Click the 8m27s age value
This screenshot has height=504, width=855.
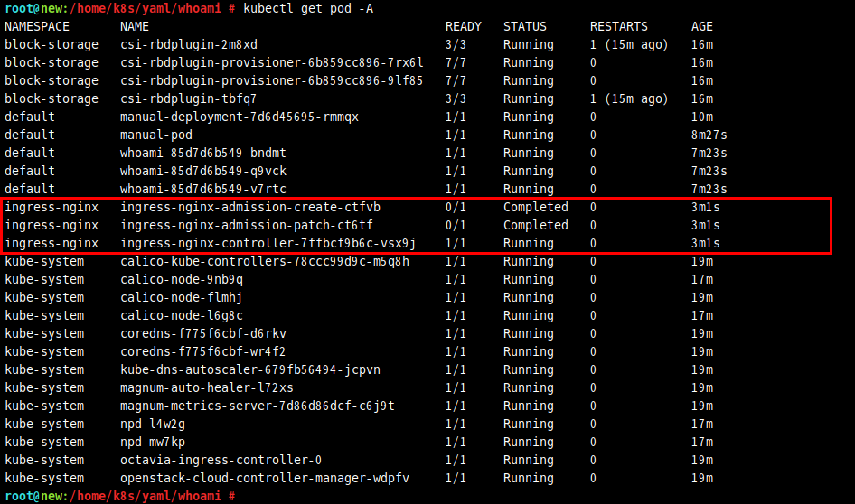click(x=709, y=135)
